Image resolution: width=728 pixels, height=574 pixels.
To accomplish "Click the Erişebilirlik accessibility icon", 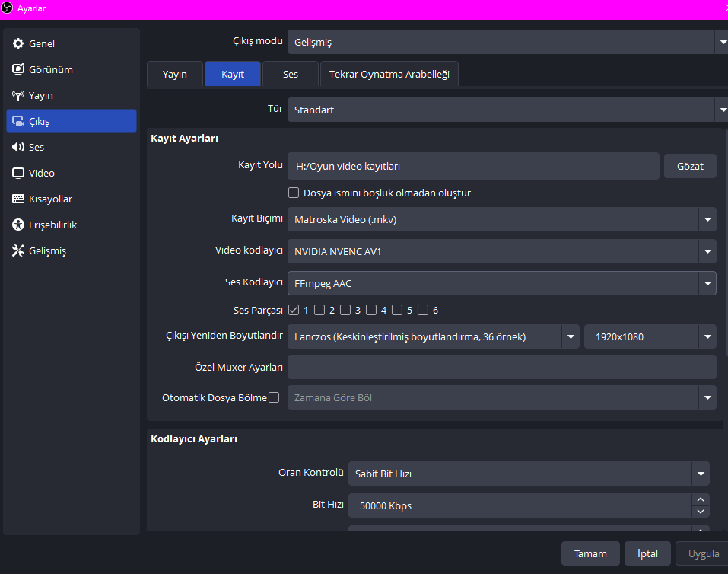I will 18,225.
